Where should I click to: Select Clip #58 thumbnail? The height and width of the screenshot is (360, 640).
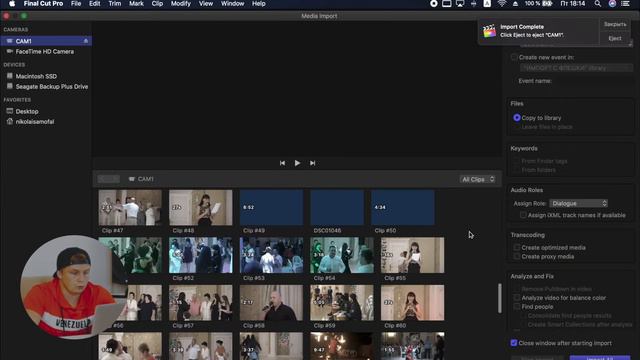(271, 303)
